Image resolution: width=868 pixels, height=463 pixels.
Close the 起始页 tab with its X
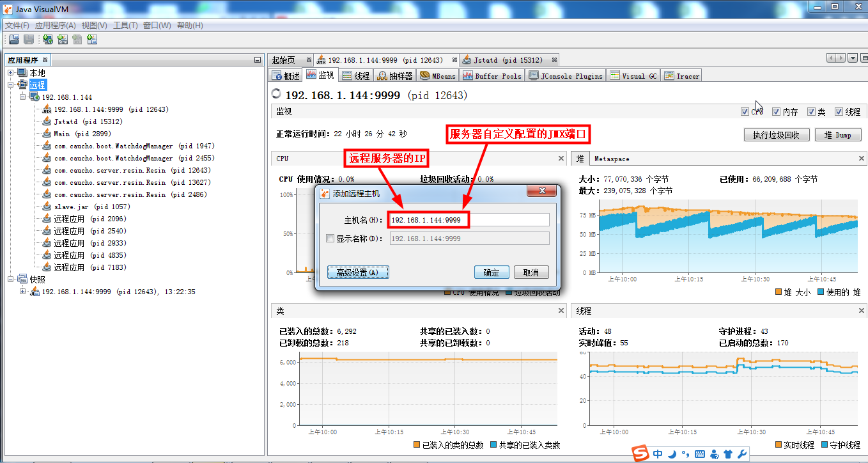click(x=309, y=60)
